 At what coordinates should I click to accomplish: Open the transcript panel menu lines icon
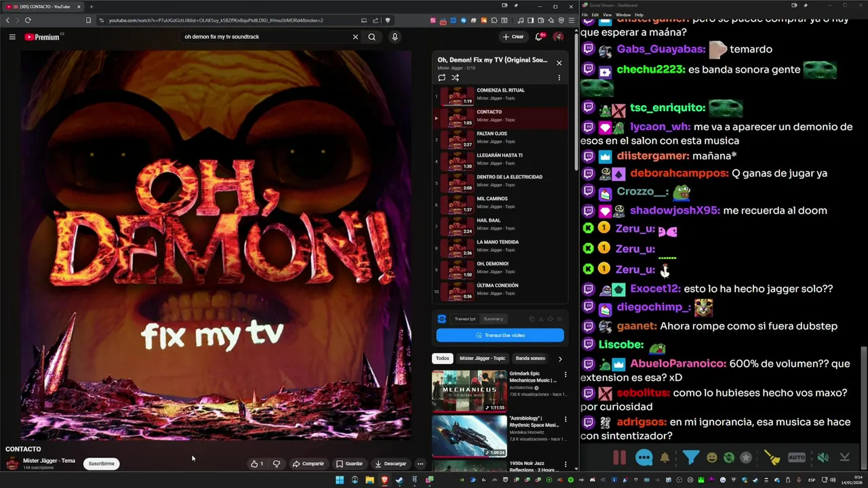[559, 319]
